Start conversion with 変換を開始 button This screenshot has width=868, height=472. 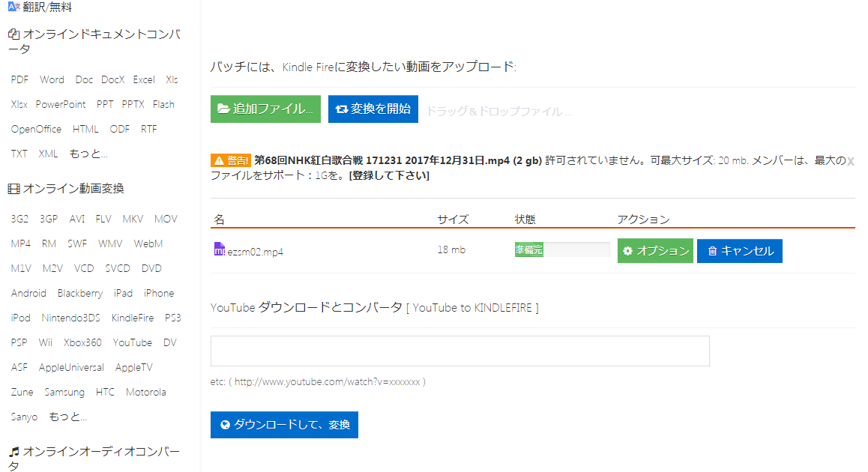[x=373, y=109]
